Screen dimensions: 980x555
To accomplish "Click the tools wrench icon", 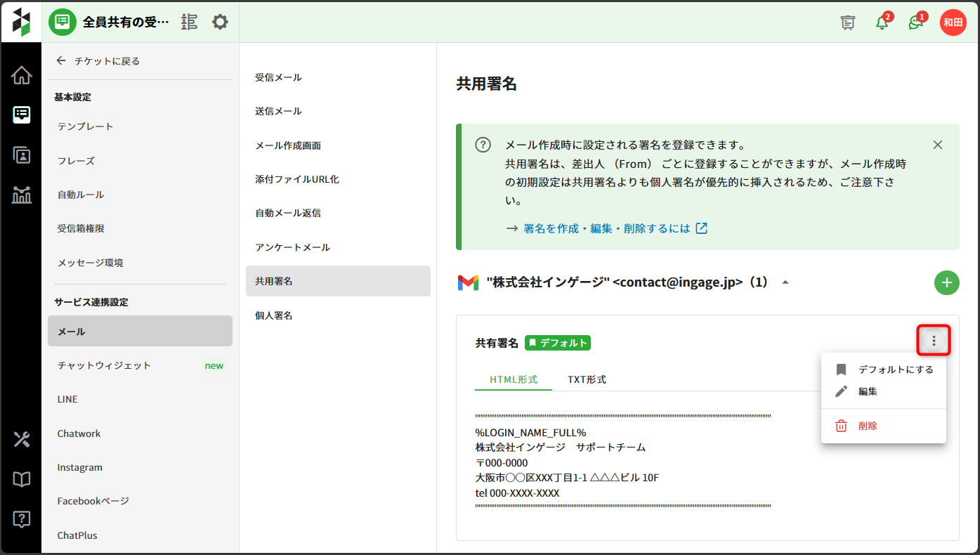I will pos(22,440).
